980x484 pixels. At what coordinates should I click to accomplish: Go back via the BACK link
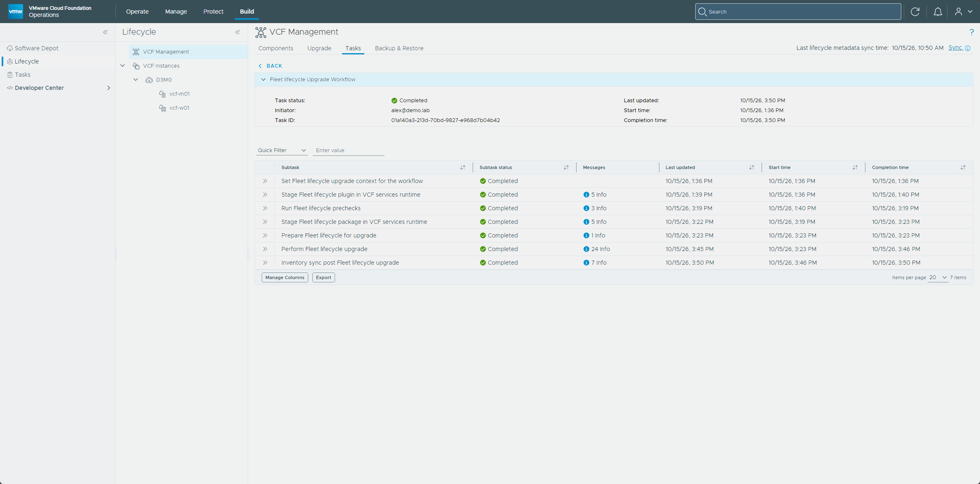pyautogui.click(x=270, y=66)
